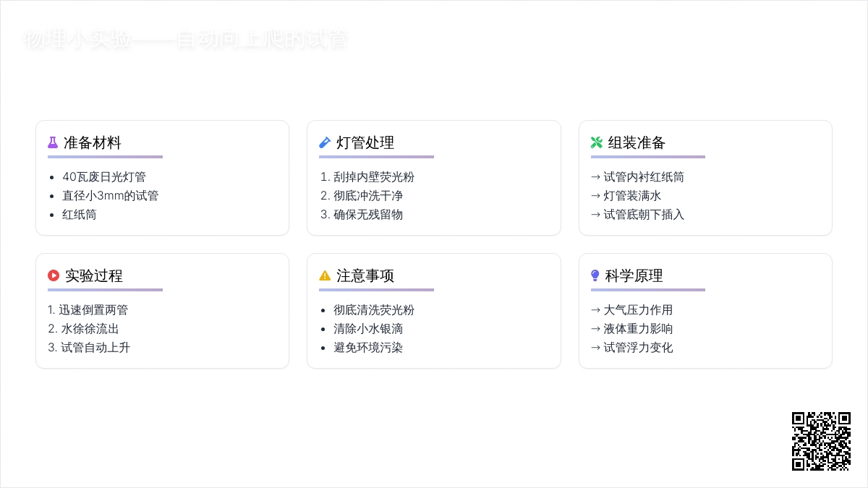Click the 科学原理 heading text
868x488 pixels.
pyautogui.click(x=634, y=275)
